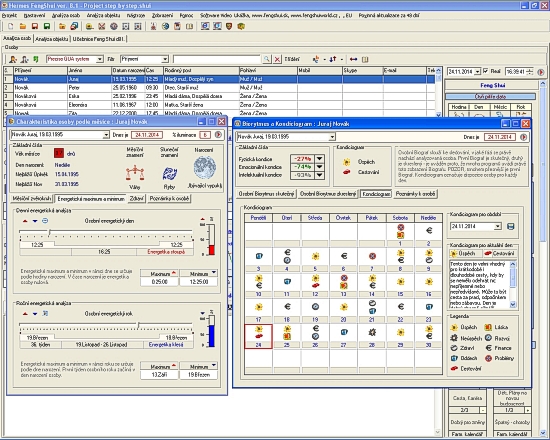This screenshot has width=550, height=440.
Task: Click the blue yearly energy level bar
Action: coord(212,336)
